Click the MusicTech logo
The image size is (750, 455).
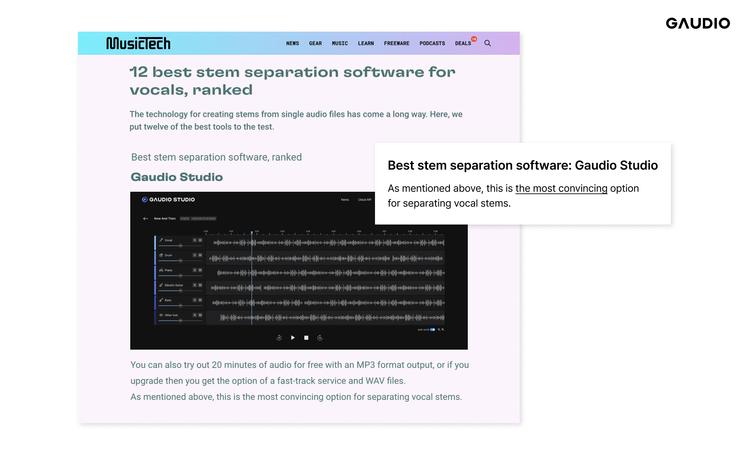click(138, 43)
